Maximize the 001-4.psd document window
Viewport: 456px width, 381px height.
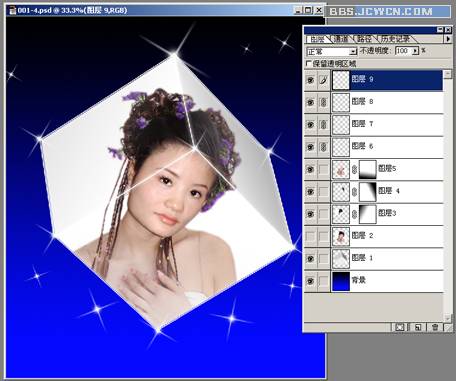pos(308,10)
